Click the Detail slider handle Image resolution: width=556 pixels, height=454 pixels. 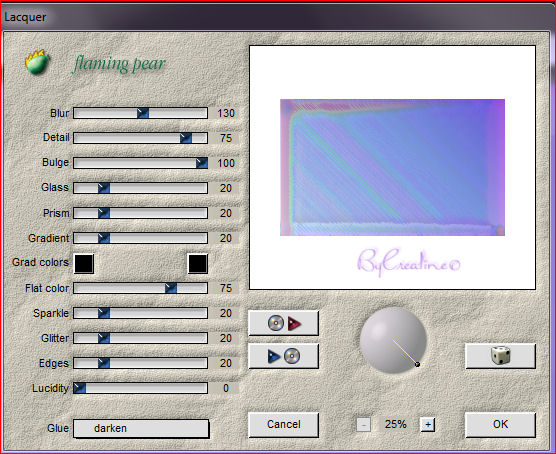[x=186, y=138]
